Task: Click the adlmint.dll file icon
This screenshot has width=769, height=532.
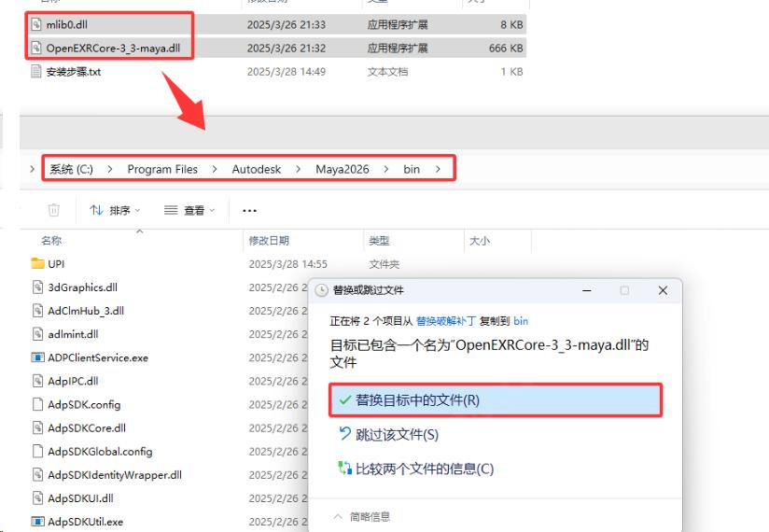Action: [x=37, y=334]
